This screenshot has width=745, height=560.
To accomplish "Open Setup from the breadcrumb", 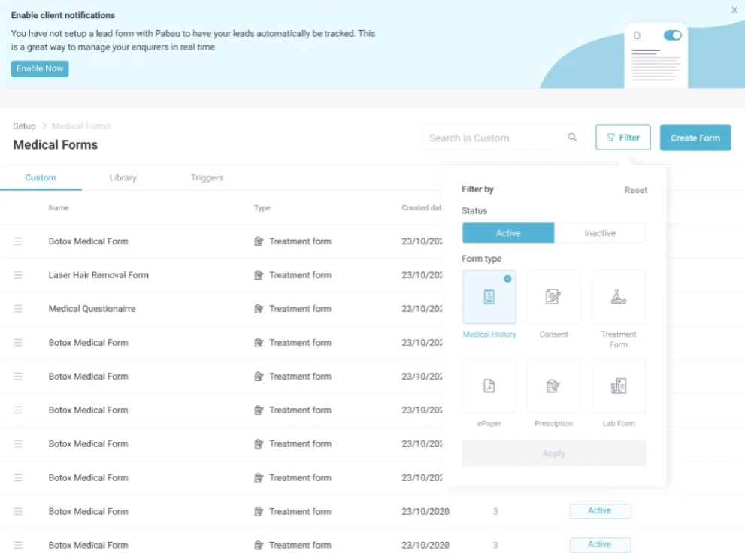I will pos(23,126).
